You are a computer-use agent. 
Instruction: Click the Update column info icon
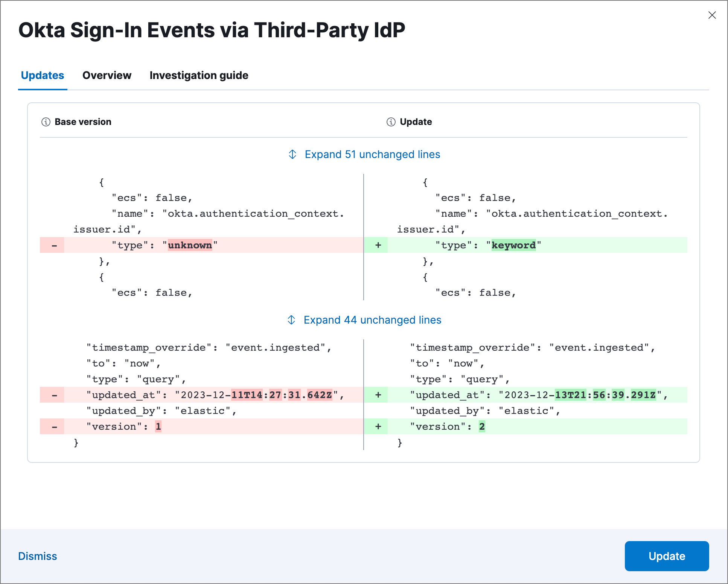point(391,122)
